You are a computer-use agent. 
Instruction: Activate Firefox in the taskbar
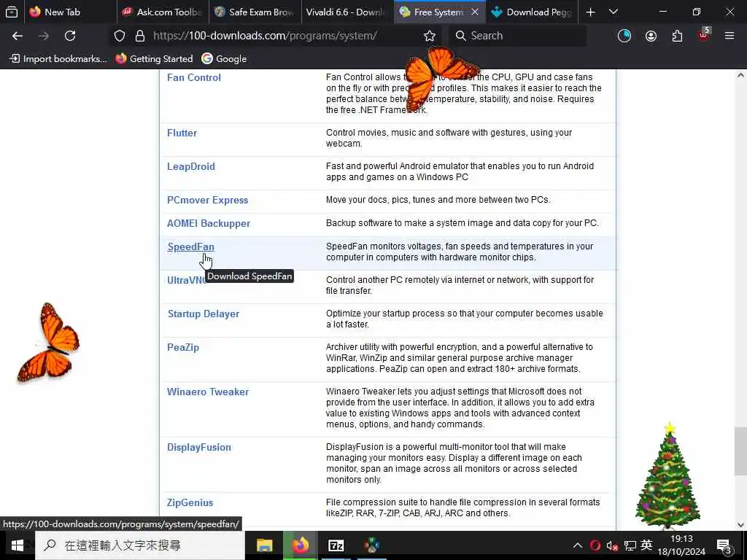point(300,545)
